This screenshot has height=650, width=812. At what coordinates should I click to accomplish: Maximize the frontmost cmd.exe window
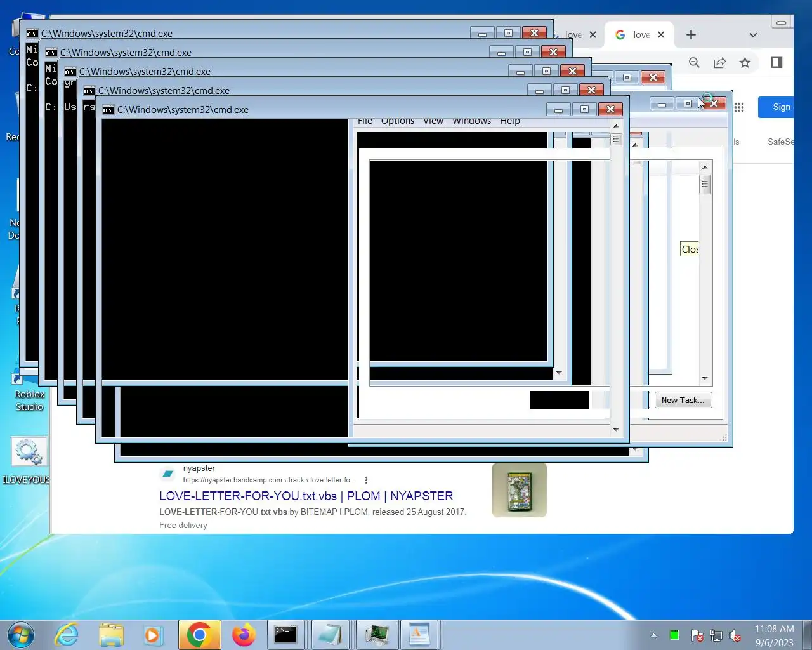[x=584, y=109]
